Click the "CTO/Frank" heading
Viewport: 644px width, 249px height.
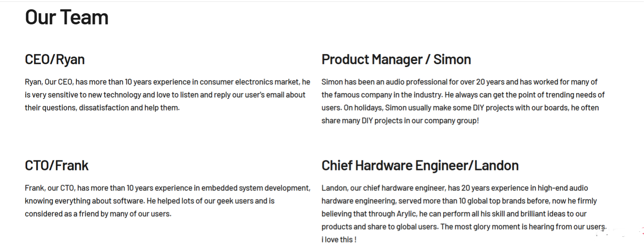point(56,165)
